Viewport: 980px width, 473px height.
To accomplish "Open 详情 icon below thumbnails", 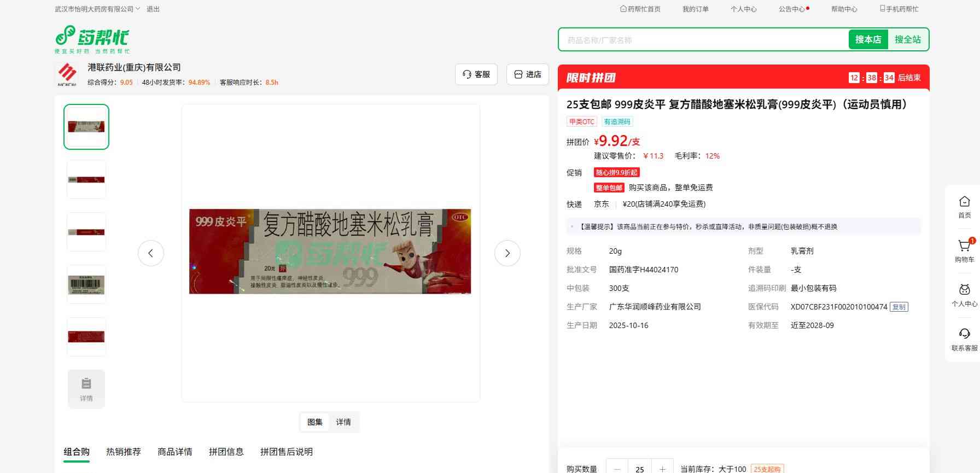I will (x=86, y=389).
